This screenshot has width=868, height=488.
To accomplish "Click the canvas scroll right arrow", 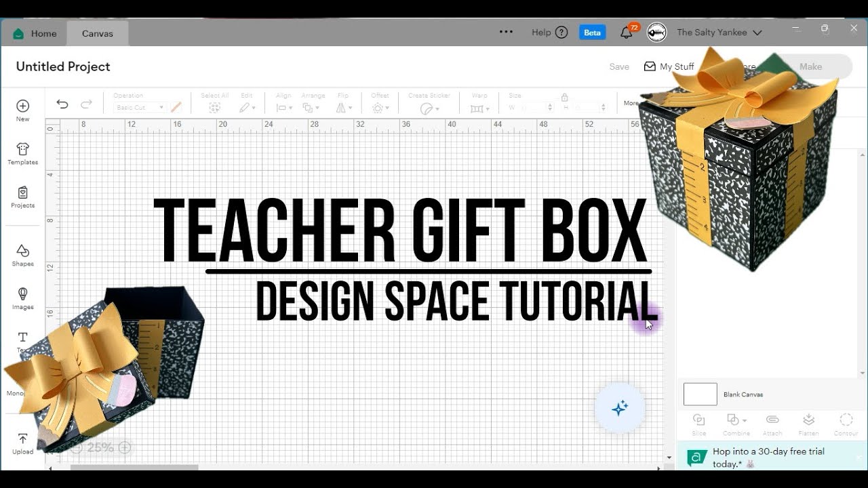I will (x=658, y=468).
